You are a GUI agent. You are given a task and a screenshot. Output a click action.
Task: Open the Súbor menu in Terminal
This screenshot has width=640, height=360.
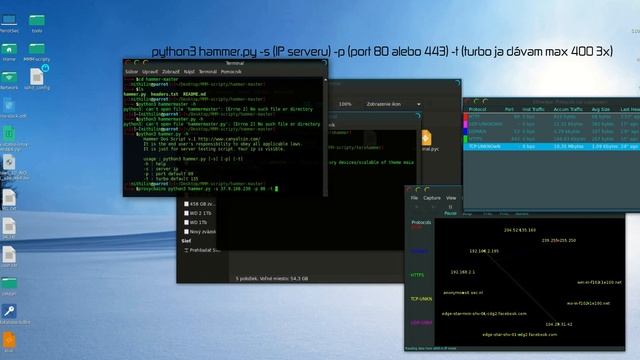[x=131, y=72]
